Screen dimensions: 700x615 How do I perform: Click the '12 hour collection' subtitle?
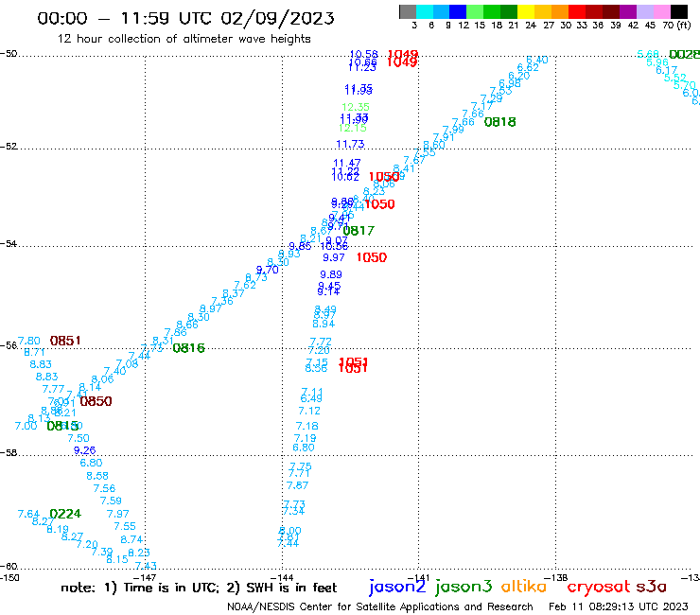(x=184, y=39)
